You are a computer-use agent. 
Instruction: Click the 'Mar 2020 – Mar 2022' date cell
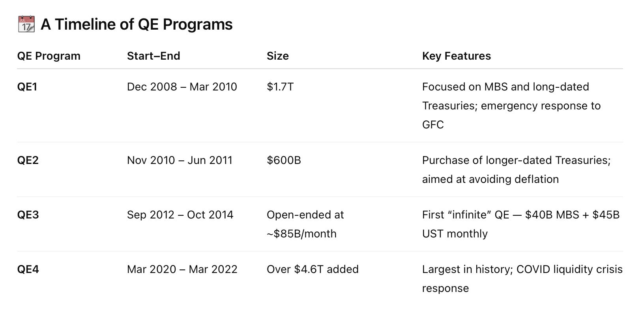[182, 269]
